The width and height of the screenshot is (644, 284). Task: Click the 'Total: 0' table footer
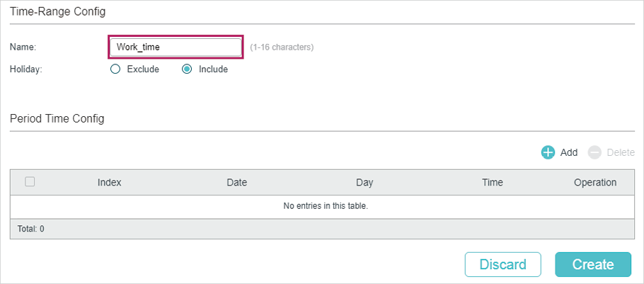(31, 229)
